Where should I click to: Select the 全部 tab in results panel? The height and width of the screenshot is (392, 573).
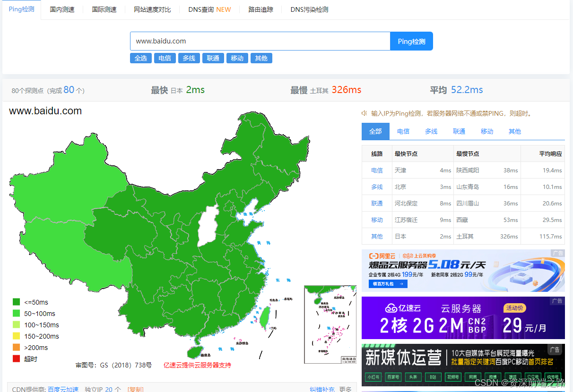(375, 131)
